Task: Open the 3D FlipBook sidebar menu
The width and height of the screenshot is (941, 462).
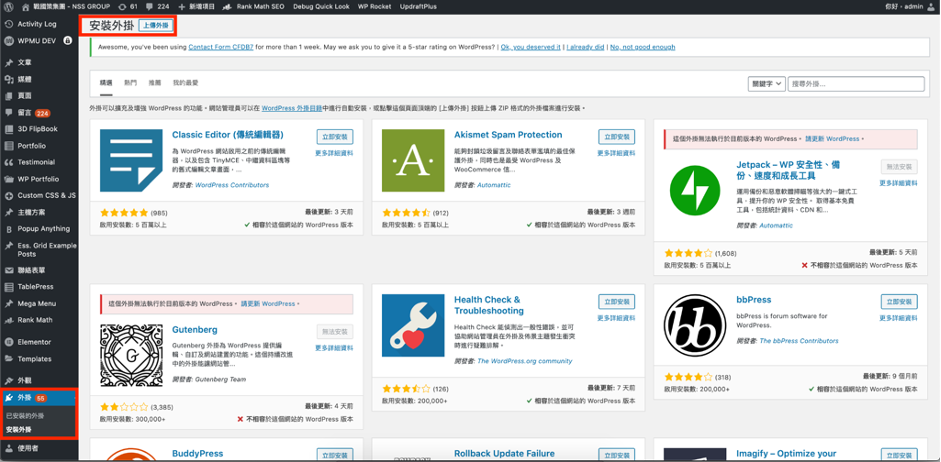Action: point(39,129)
